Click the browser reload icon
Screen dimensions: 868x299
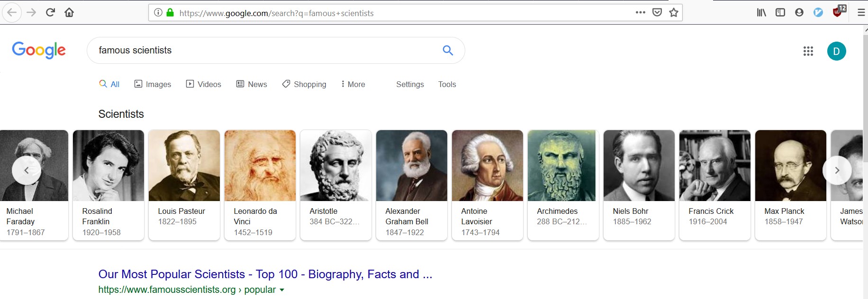[x=50, y=12]
